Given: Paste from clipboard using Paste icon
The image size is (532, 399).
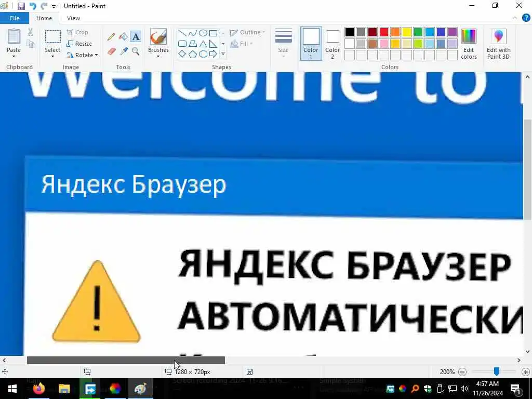Looking at the screenshot, I should coord(14,37).
